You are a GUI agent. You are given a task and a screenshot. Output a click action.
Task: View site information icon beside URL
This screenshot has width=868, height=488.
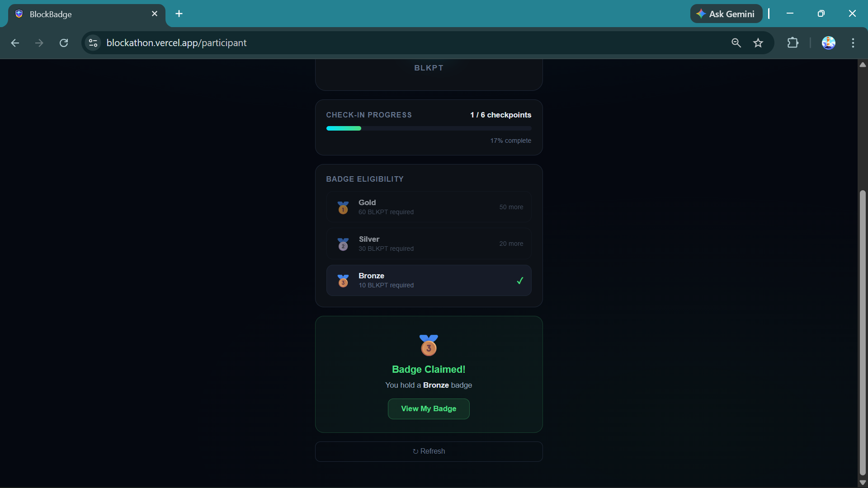pos(93,43)
